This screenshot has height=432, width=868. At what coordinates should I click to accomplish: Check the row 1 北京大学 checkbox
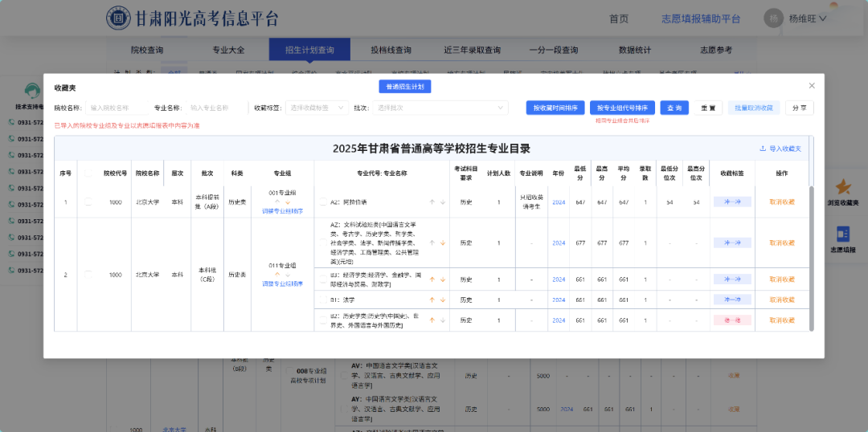tap(88, 202)
